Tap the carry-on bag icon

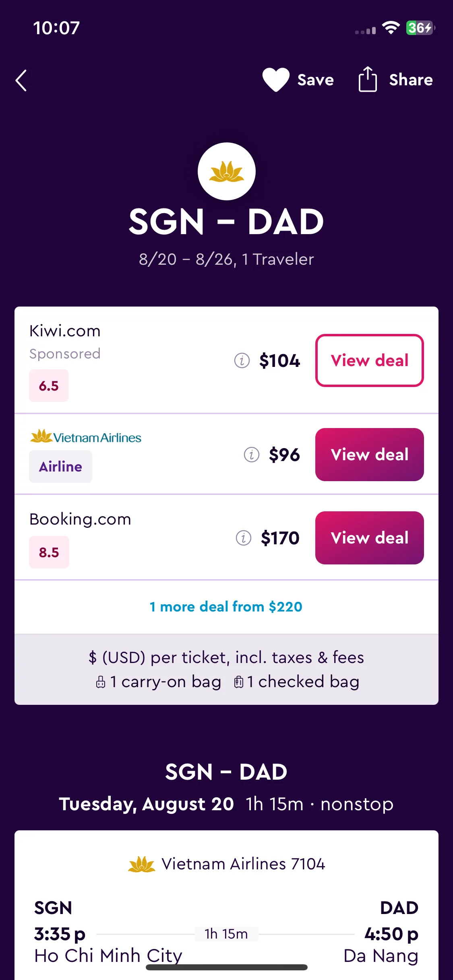(x=101, y=682)
